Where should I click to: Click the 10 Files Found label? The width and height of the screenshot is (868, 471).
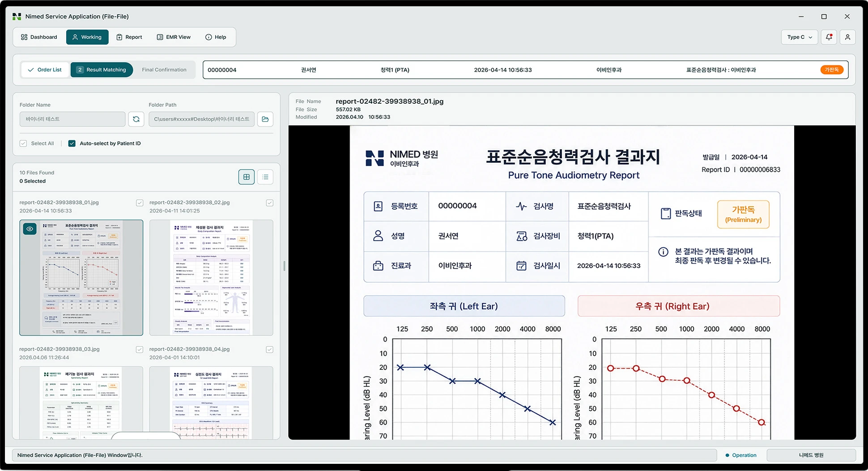(37, 173)
